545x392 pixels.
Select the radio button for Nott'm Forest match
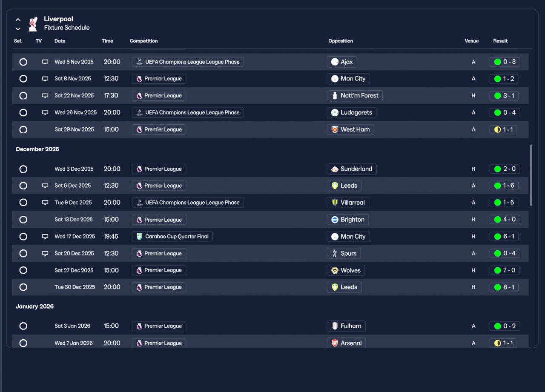point(23,96)
